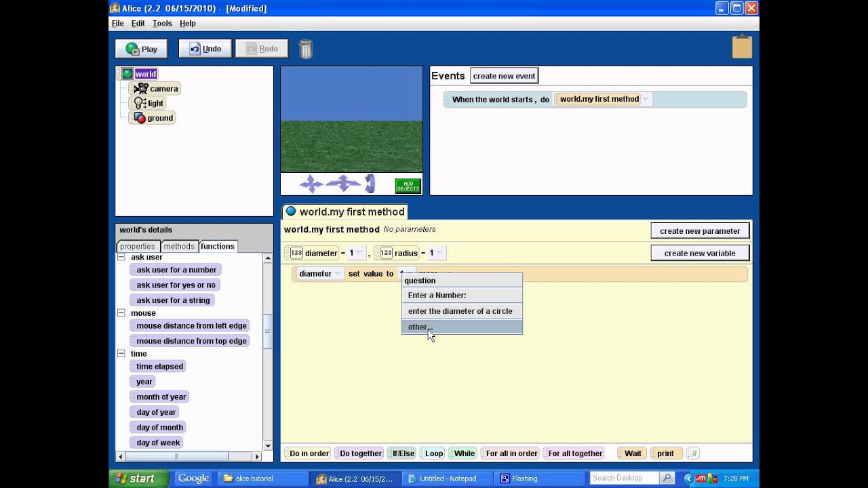Open dropdown on world.my first method event

click(x=646, y=100)
